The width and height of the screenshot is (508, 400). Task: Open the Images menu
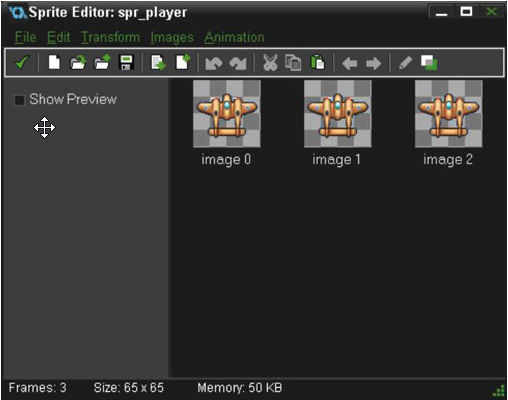(172, 38)
